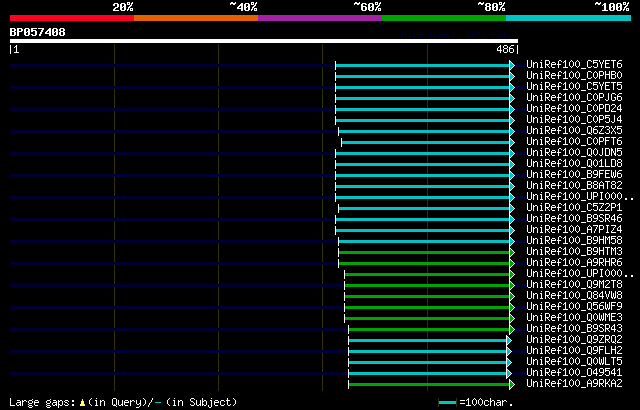This screenshot has height=410, width=640.
Task: Click the UniRef100_A7PIZ4 label
Action: [x=574, y=230]
